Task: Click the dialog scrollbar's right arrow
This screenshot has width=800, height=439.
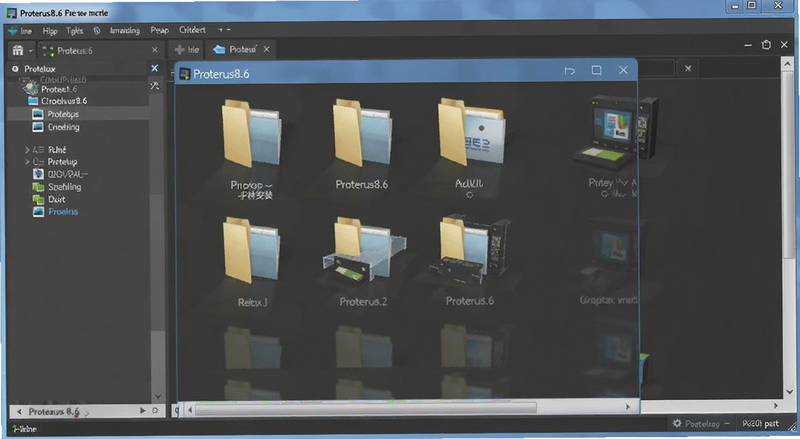Action: pos(628,407)
